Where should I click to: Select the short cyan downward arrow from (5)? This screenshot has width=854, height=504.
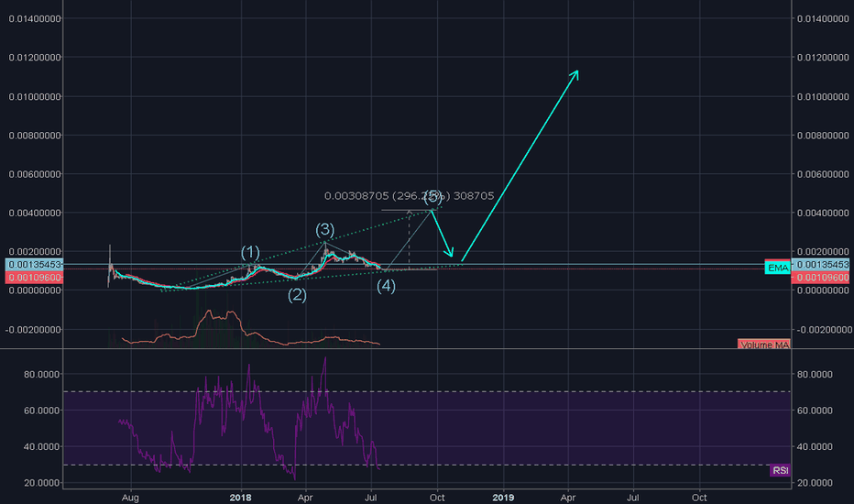443,234
